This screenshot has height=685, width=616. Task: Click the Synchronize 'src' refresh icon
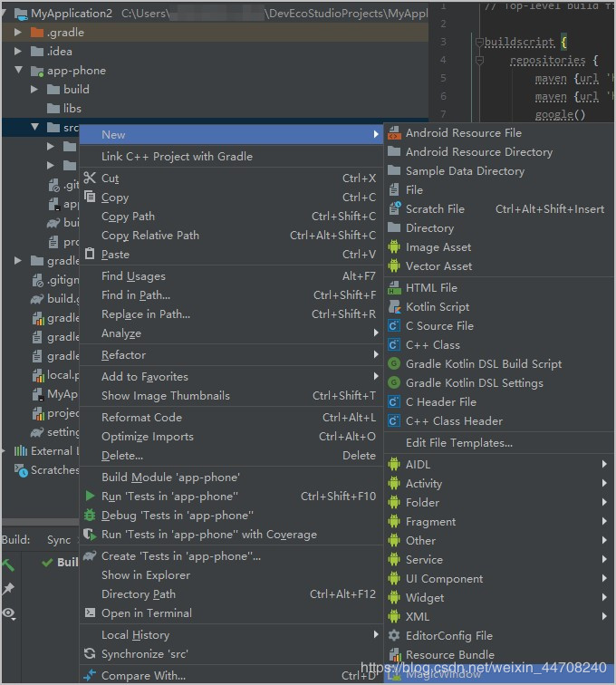(89, 654)
